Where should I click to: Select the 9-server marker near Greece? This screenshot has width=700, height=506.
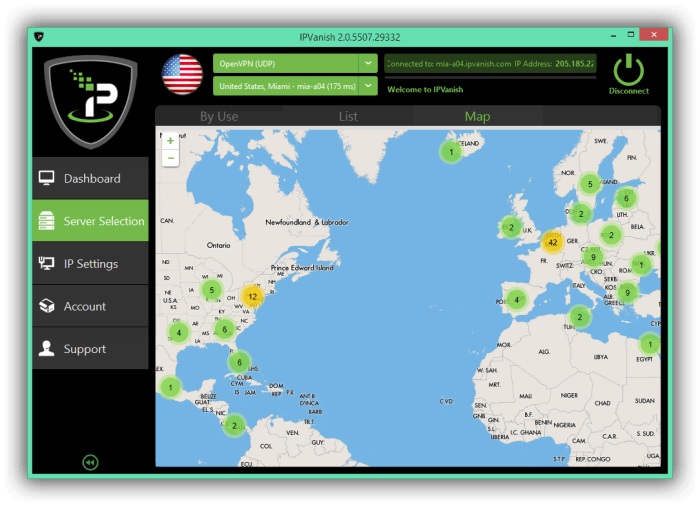[627, 293]
